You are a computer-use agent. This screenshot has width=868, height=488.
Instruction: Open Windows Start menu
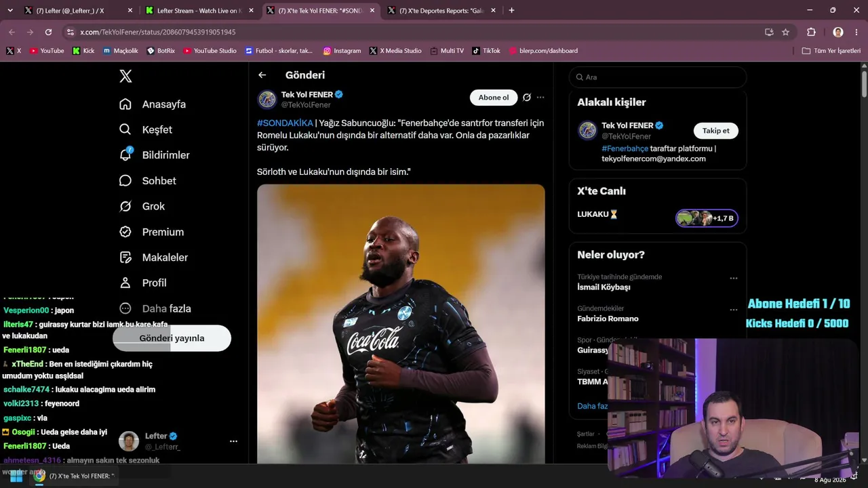[x=16, y=476]
